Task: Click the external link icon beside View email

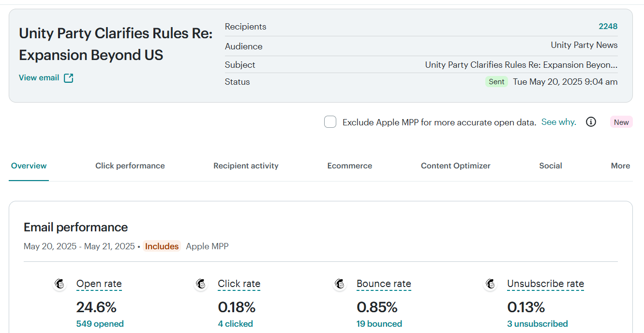Action: pos(69,78)
